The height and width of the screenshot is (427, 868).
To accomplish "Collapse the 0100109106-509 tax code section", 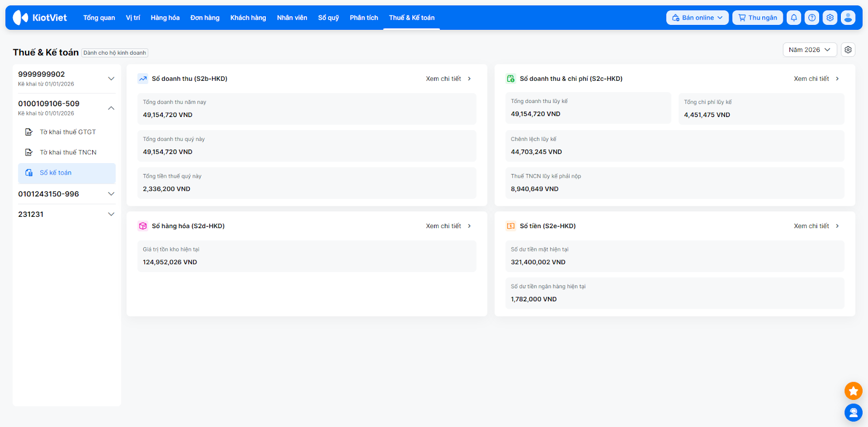I will coord(111,108).
